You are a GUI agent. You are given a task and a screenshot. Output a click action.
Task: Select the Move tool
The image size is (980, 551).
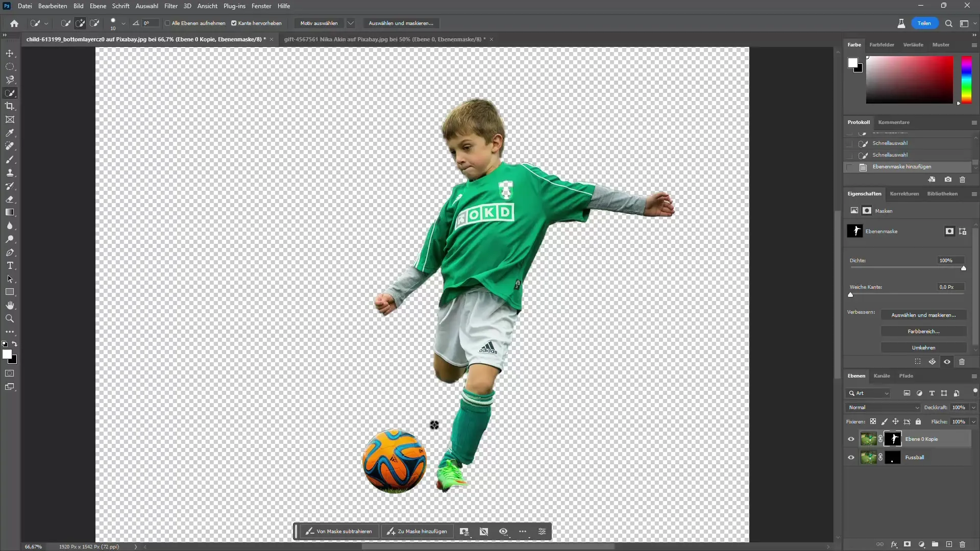pos(10,54)
